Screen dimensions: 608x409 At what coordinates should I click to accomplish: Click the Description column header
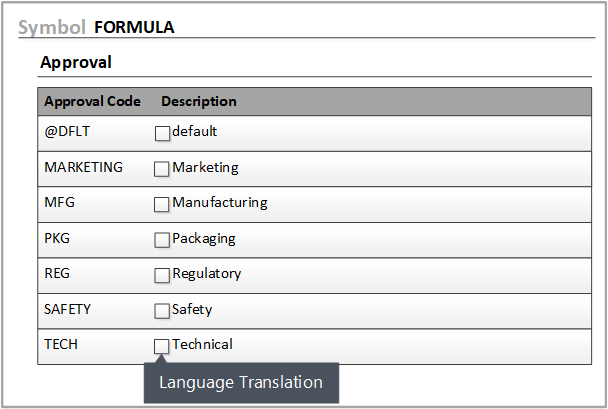pos(199,102)
